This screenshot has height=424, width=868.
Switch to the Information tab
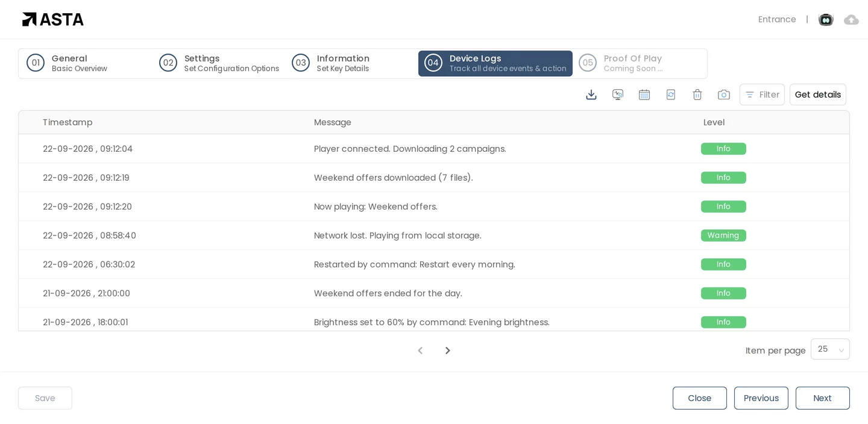coord(330,63)
